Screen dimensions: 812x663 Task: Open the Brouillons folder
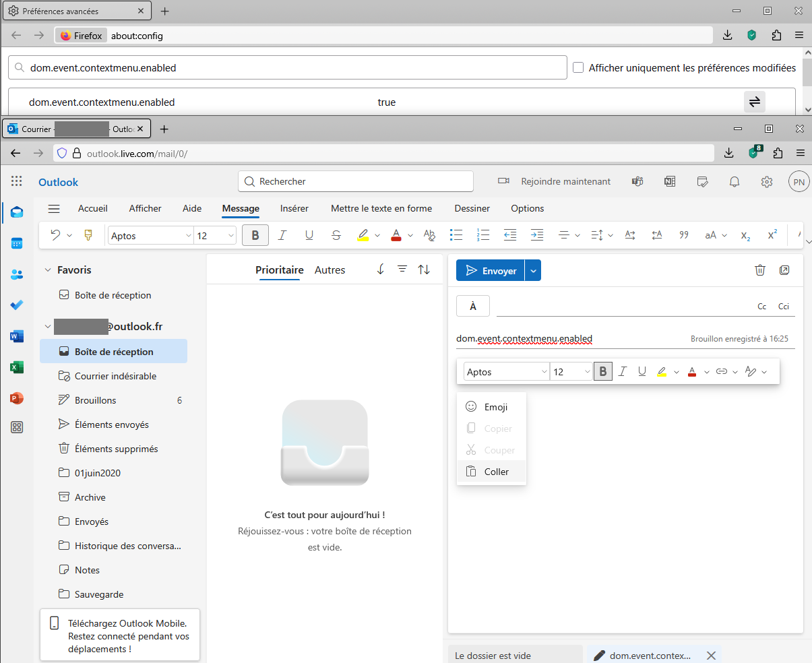(x=113, y=400)
